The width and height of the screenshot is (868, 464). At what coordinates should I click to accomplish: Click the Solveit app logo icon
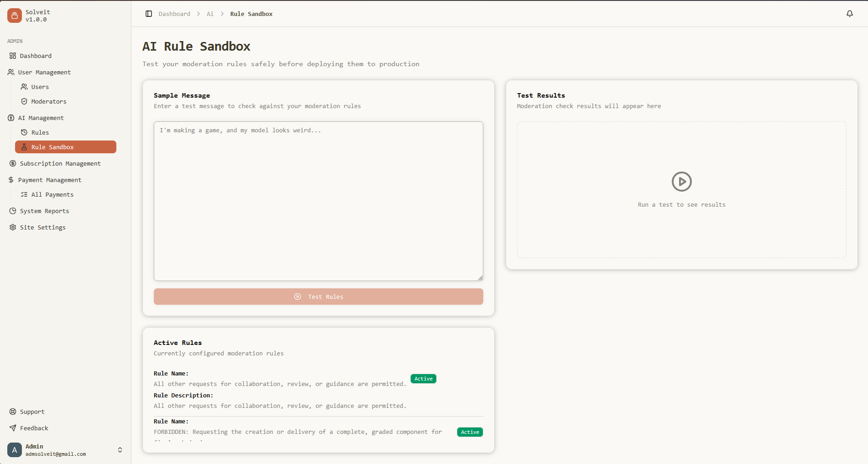point(14,15)
